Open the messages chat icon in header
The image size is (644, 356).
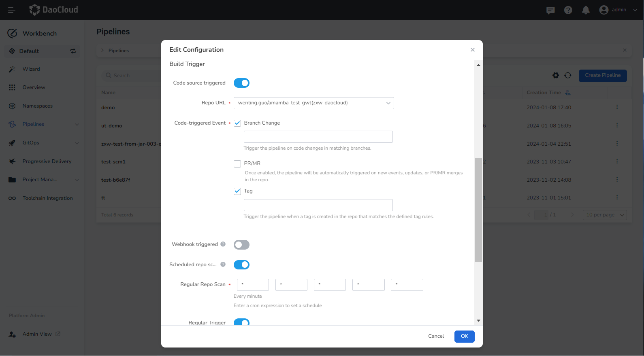coord(550,10)
